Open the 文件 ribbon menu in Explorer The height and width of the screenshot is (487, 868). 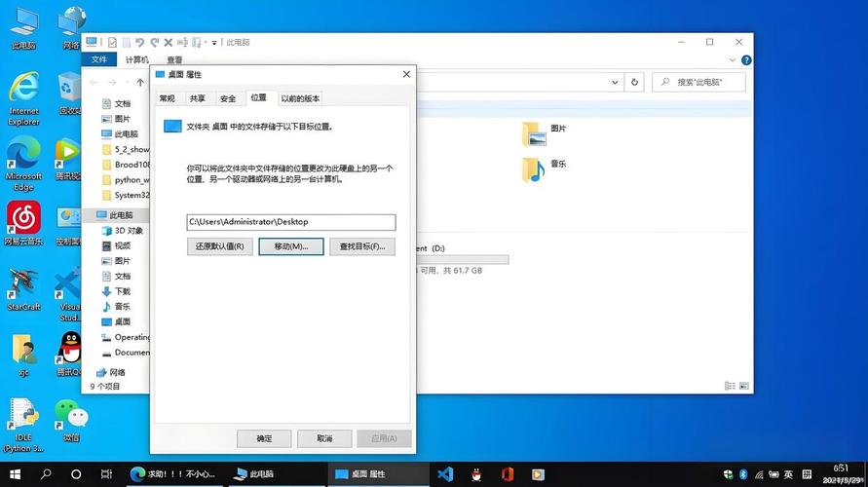[x=99, y=59]
